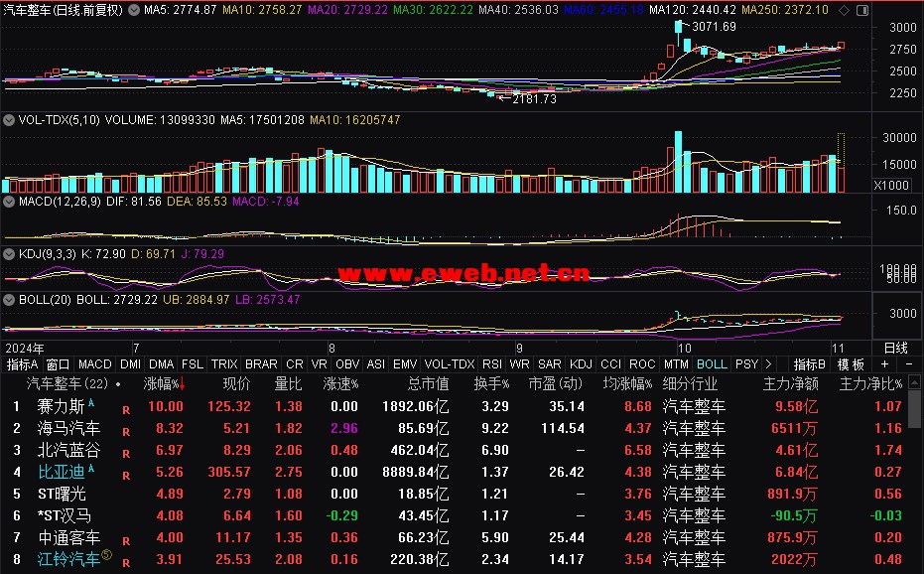Open the 模板 template button
Image resolution: width=924 pixels, height=574 pixels.
click(x=851, y=364)
